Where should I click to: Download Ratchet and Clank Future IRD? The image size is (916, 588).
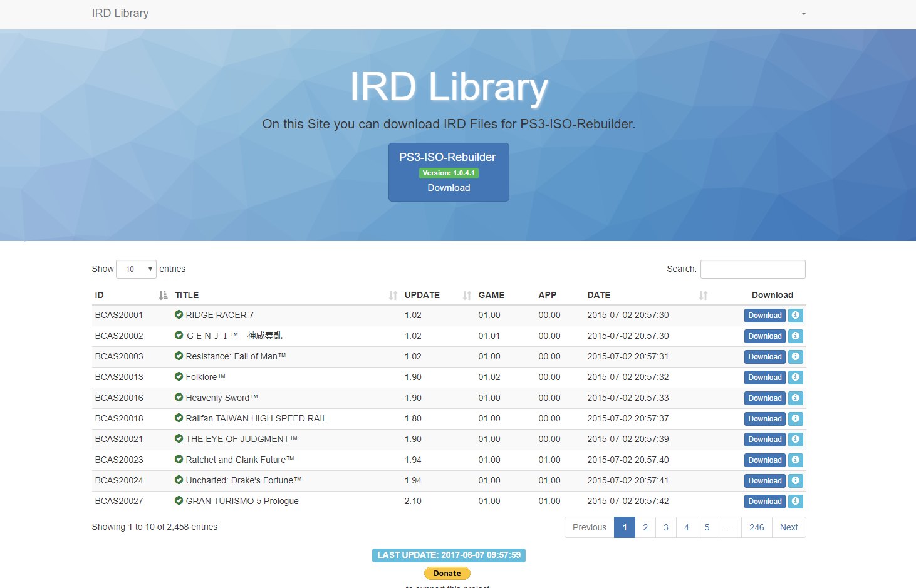[765, 460]
